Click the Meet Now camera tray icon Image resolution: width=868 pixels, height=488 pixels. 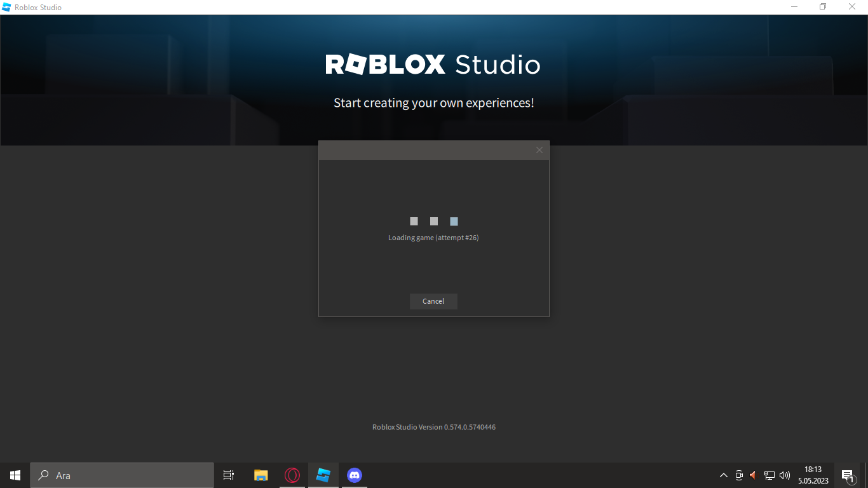coord(739,475)
